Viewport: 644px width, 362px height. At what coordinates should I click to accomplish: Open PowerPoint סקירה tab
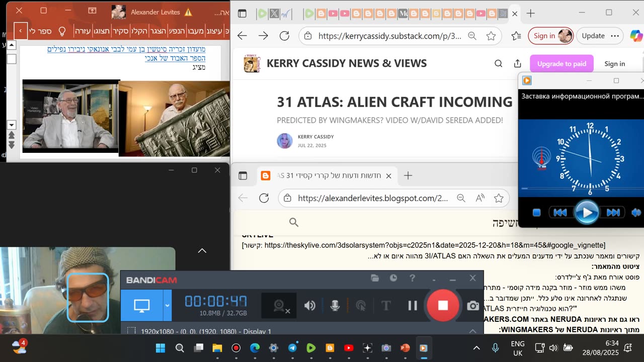click(120, 31)
